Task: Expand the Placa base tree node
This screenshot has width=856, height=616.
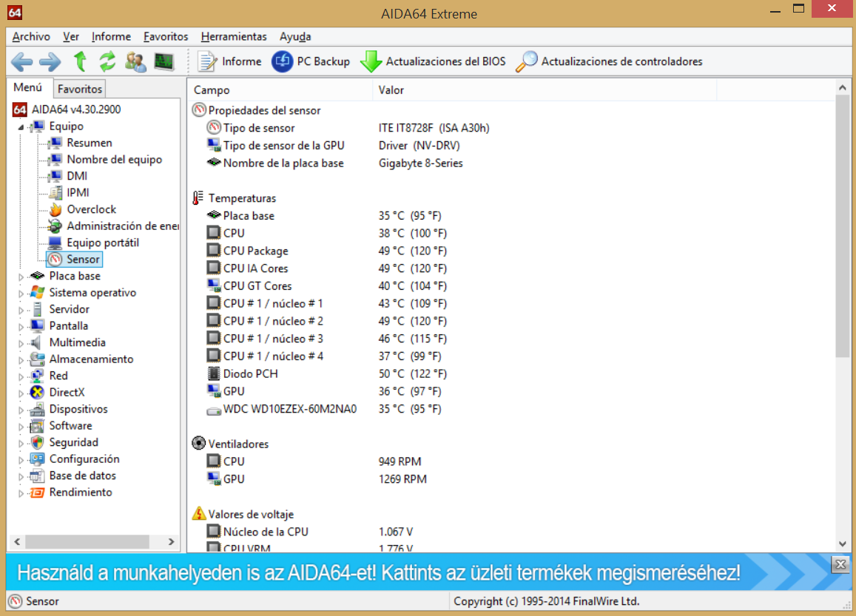Action: click(x=21, y=277)
